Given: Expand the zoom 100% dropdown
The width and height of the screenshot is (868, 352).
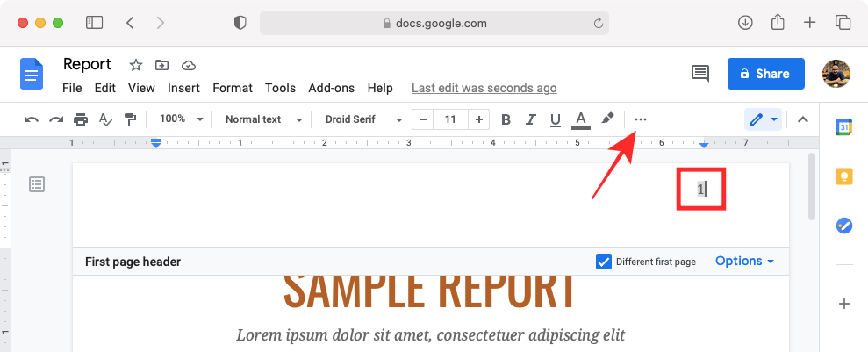Looking at the screenshot, I should pos(182,119).
